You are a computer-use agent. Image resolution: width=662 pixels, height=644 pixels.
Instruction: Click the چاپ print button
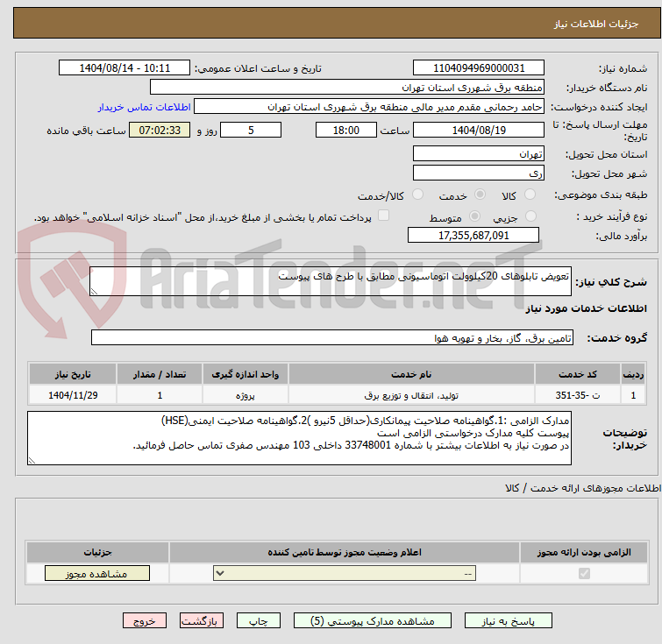[x=259, y=621]
